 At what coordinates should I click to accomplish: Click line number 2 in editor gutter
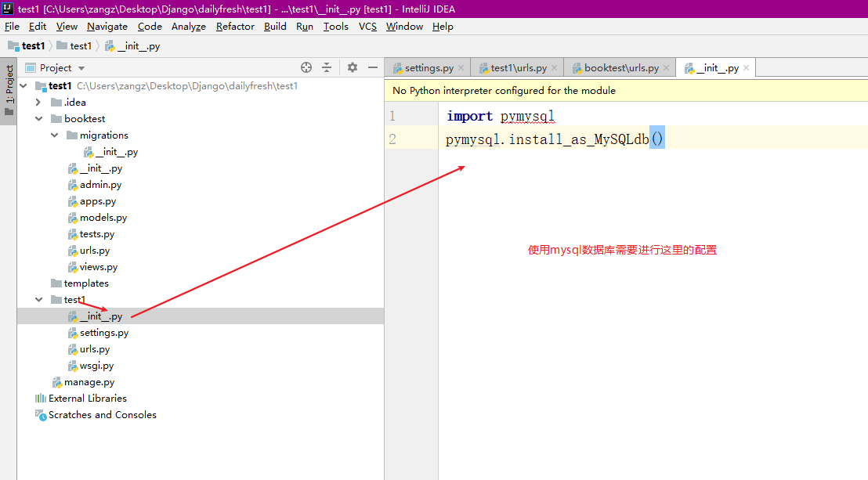pos(392,139)
